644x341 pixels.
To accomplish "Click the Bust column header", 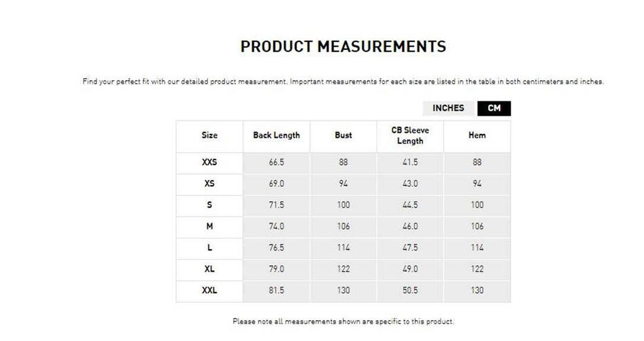I will pos(343,135).
